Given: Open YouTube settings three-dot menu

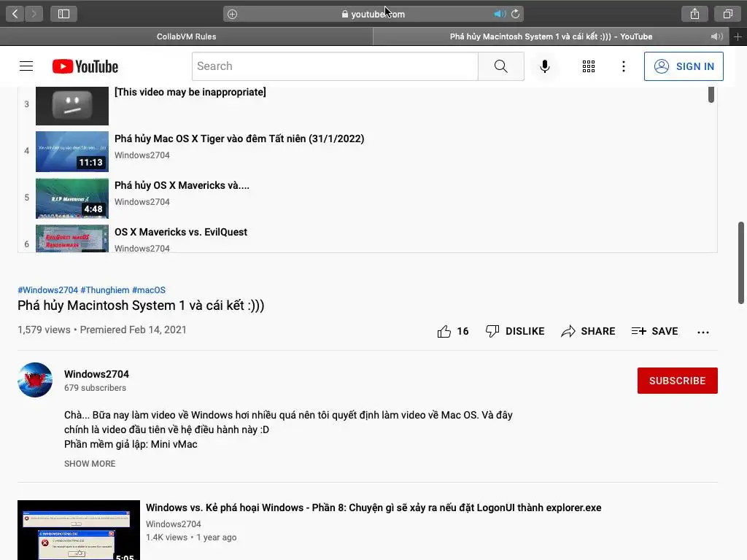Looking at the screenshot, I should [623, 66].
